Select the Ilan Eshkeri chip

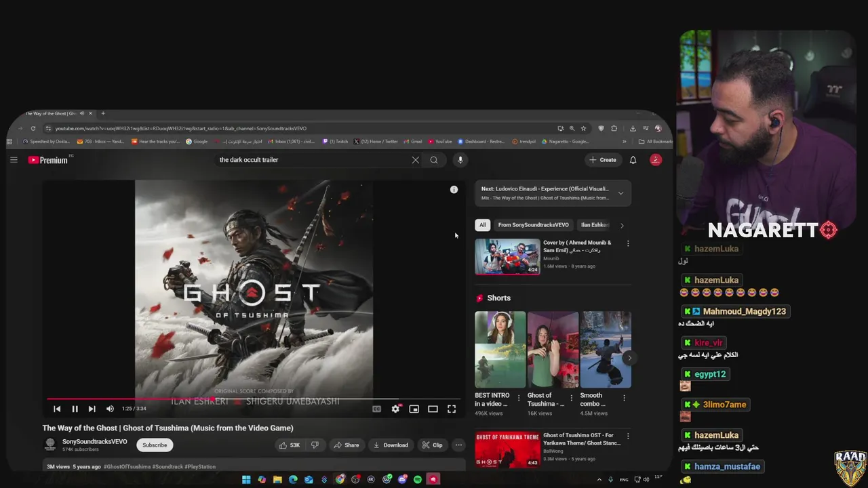(595, 225)
